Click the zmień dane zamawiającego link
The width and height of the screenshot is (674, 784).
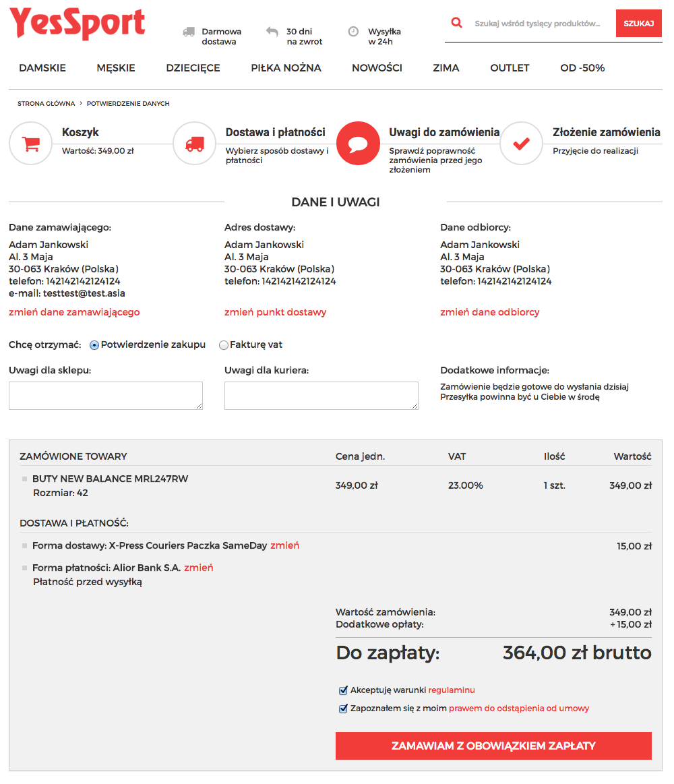click(74, 312)
